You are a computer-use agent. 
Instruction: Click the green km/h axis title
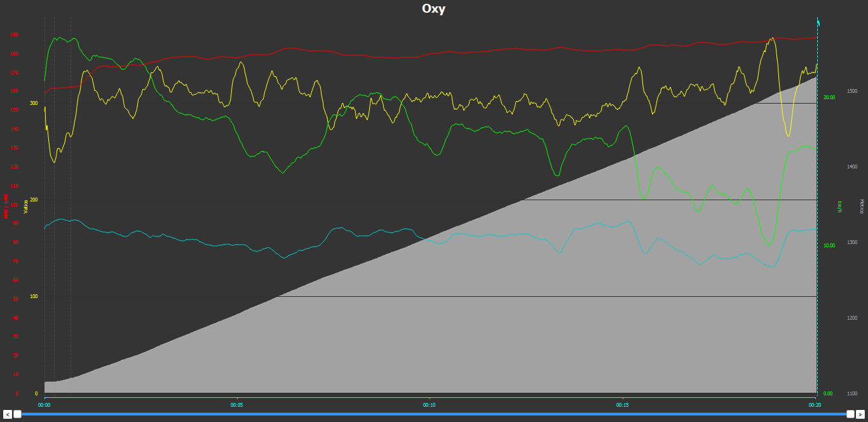840,206
